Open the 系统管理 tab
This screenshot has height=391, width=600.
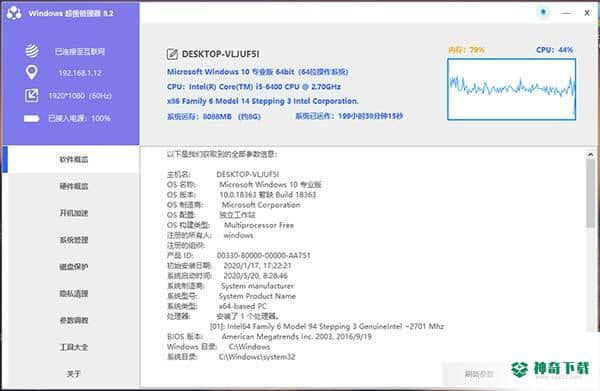click(x=73, y=240)
